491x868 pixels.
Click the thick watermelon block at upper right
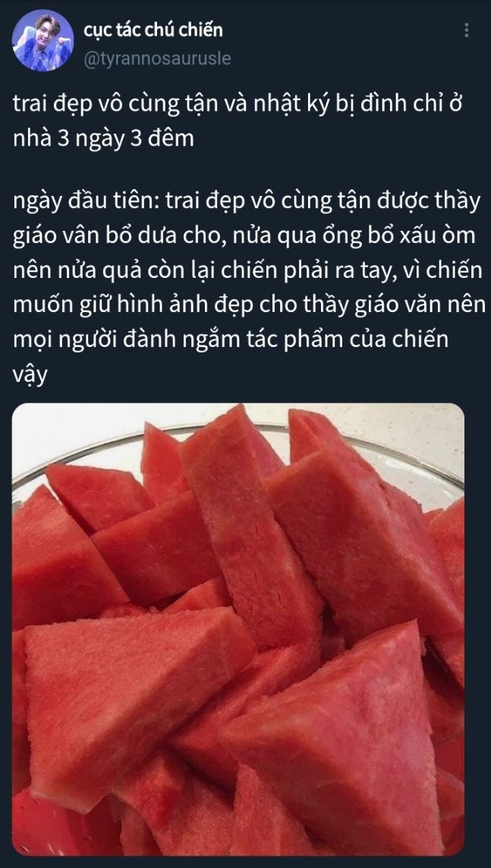click(365, 532)
